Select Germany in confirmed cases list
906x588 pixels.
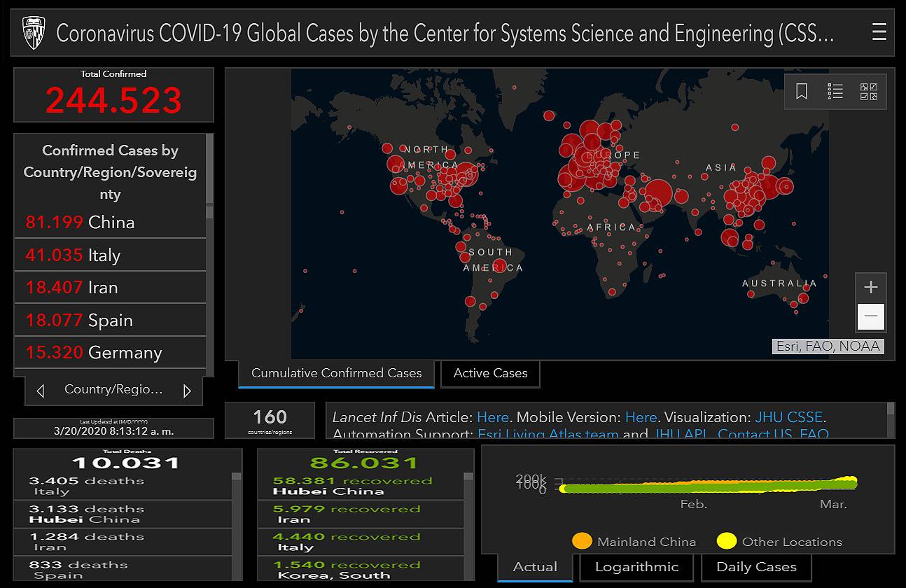pos(110,352)
